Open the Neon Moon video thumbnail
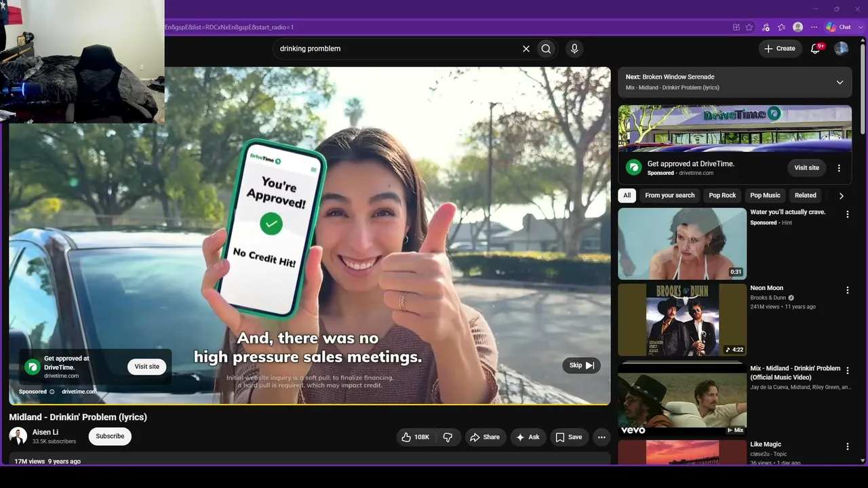Image resolution: width=868 pixels, height=488 pixels. point(682,320)
